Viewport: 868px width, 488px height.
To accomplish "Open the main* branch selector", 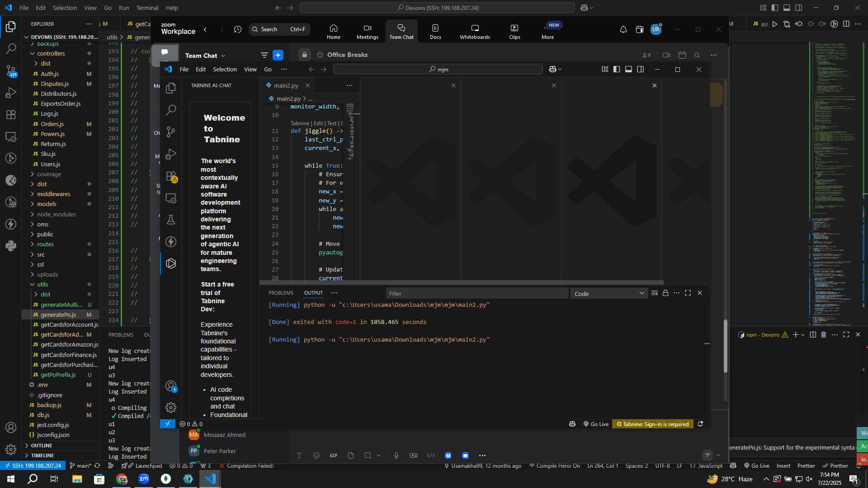I will click(x=80, y=466).
